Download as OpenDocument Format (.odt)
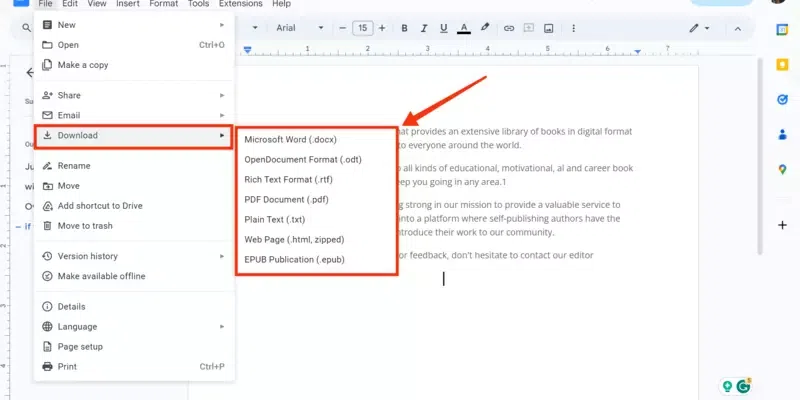800x400 pixels. point(316,159)
